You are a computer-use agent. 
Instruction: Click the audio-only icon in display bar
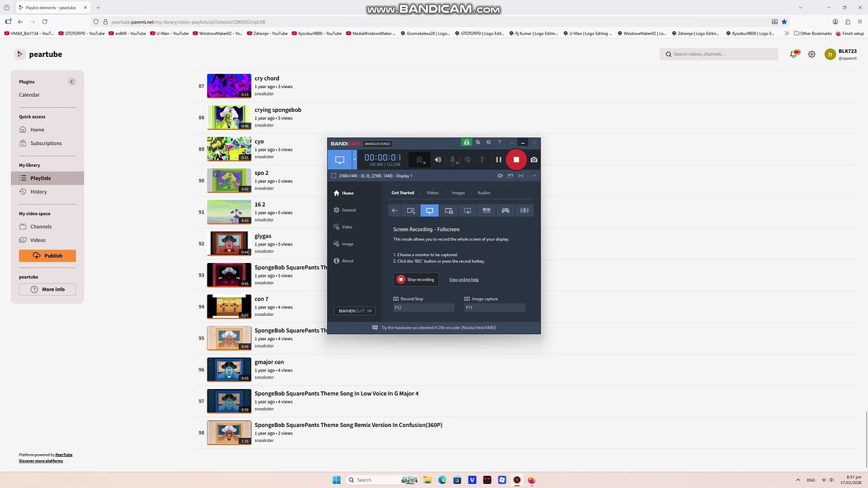(521, 176)
